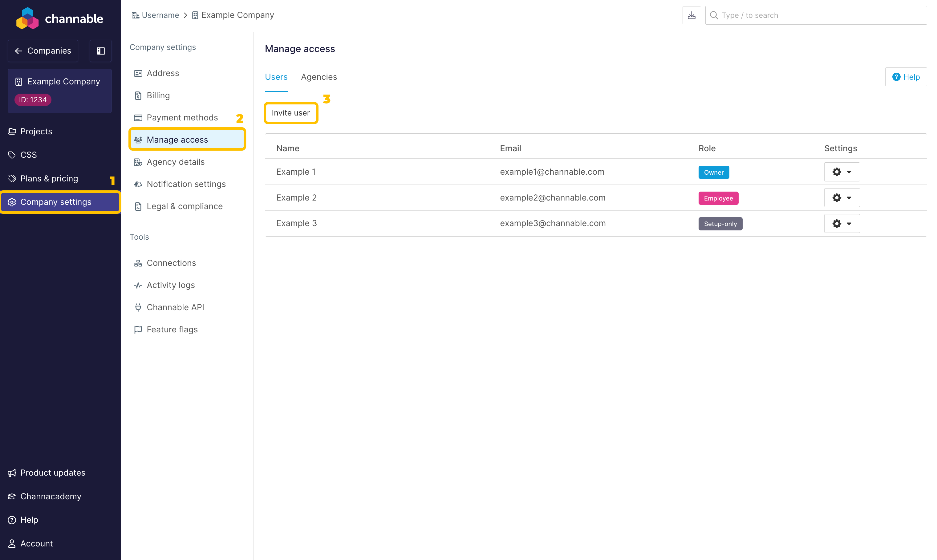The width and height of the screenshot is (937, 560).
Task: Click the Invite user button
Action: 290,113
